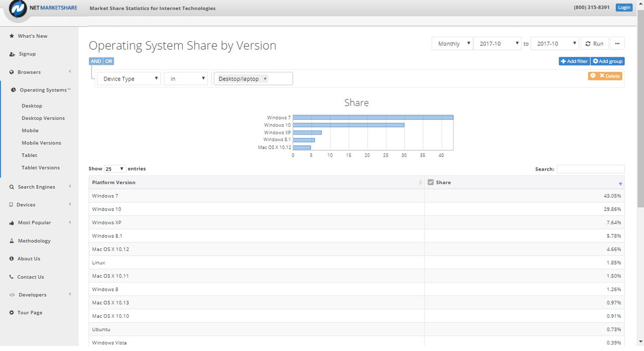644x351 pixels.
Task: Click the Desktop/laptop filter value field
Action: (x=253, y=79)
